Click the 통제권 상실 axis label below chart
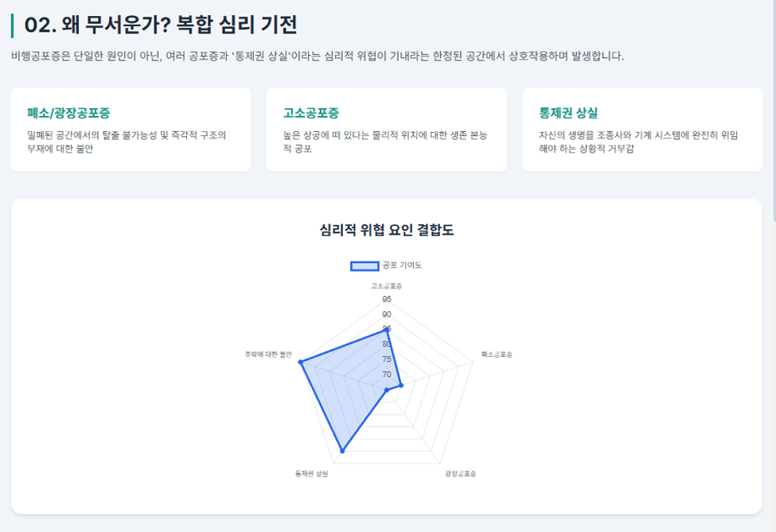The width and height of the screenshot is (776, 532). tap(312, 474)
